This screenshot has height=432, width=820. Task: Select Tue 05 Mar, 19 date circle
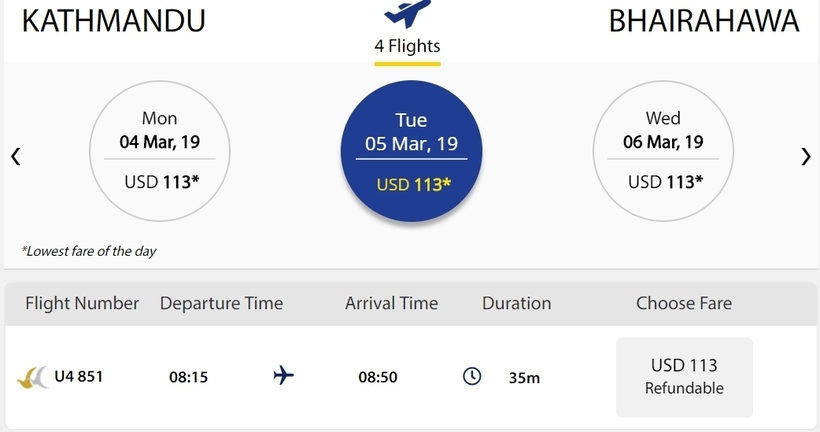point(411,151)
